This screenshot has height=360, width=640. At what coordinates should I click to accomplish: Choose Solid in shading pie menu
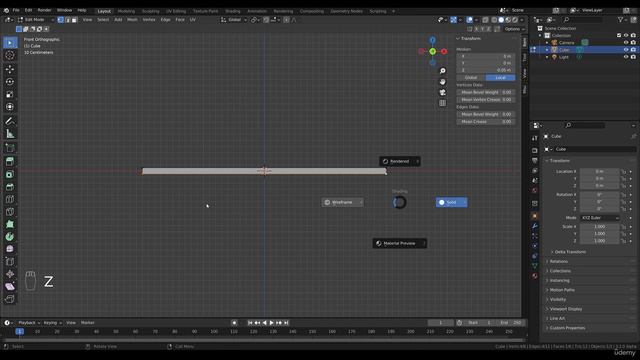[x=451, y=202]
